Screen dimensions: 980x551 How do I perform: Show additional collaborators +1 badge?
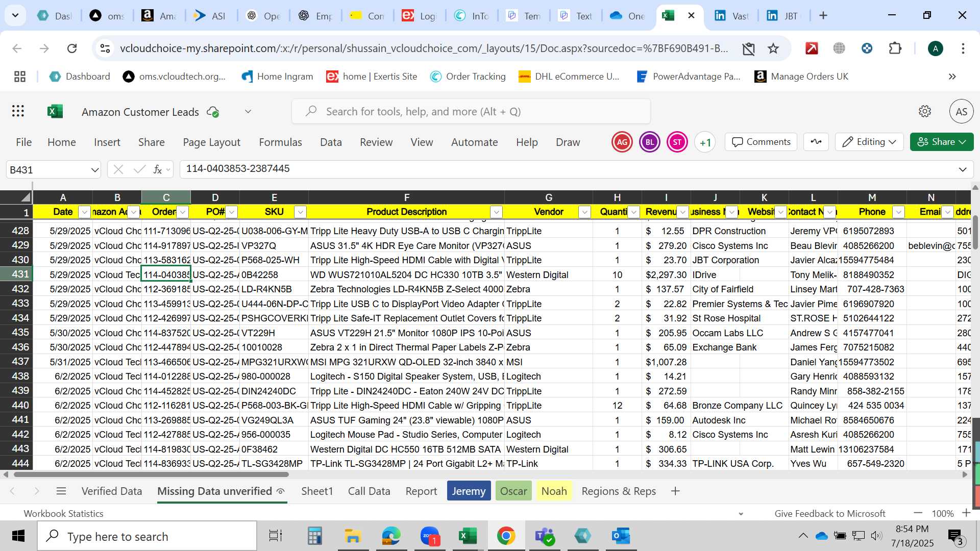pyautogui.click(x=705, y=142)
